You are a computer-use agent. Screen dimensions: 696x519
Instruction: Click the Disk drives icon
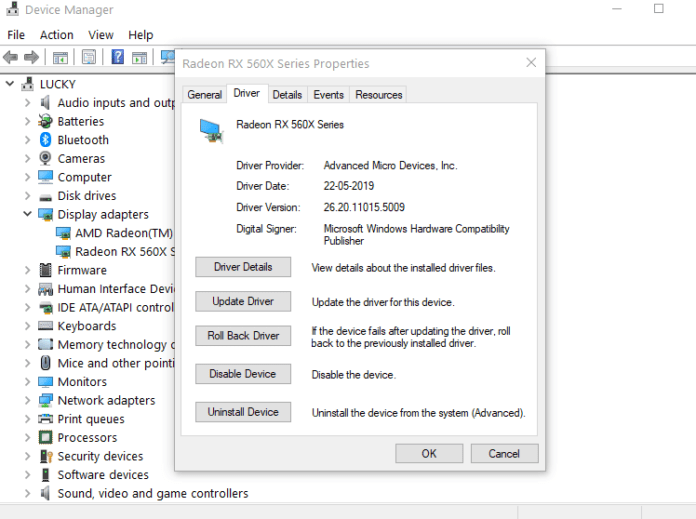pyautogui.click(x=45, y=197)
